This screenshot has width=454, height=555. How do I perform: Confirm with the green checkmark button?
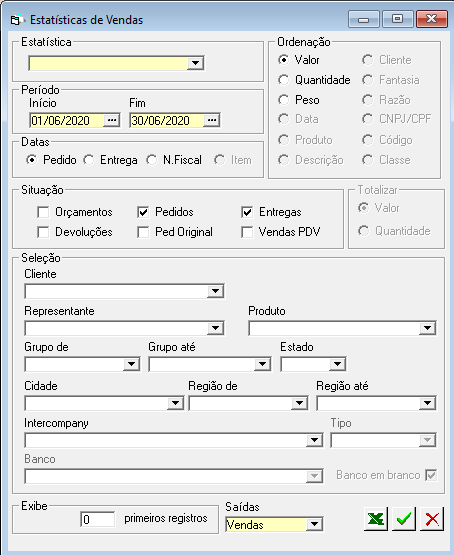404,519
